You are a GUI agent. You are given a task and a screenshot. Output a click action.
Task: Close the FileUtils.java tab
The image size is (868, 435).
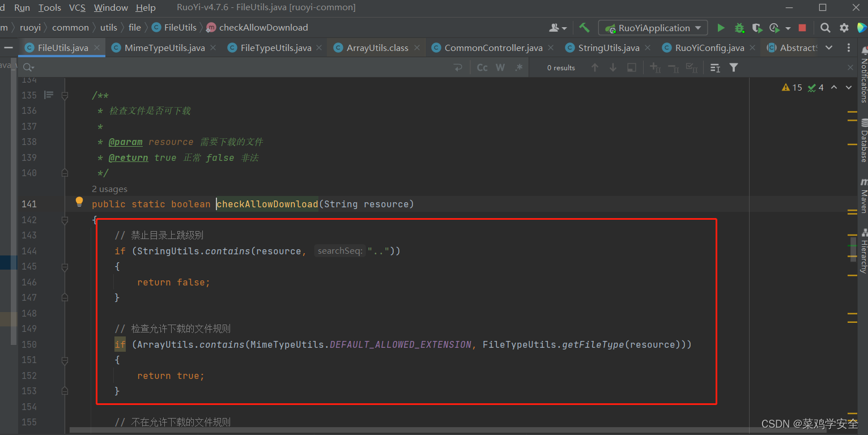(97, 48)
